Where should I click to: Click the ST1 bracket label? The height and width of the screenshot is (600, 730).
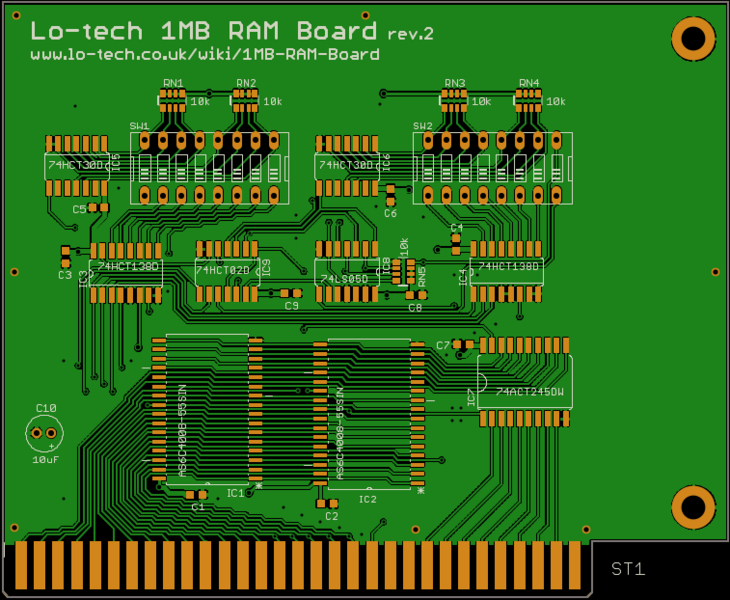tap(628, 569)
